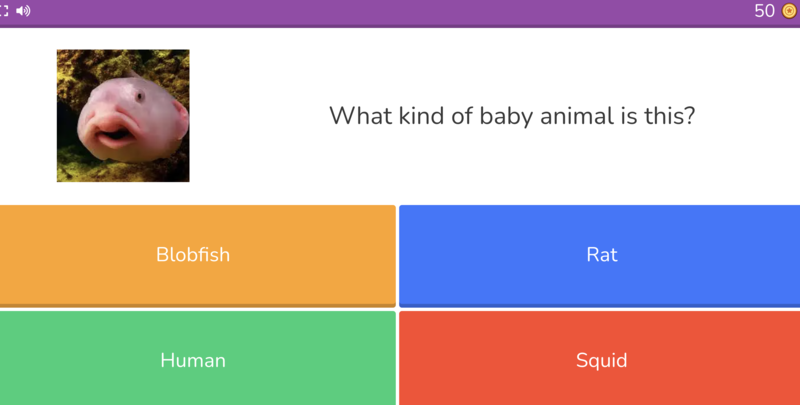
Task: Answer with Squid
Action: click(600, 359)
